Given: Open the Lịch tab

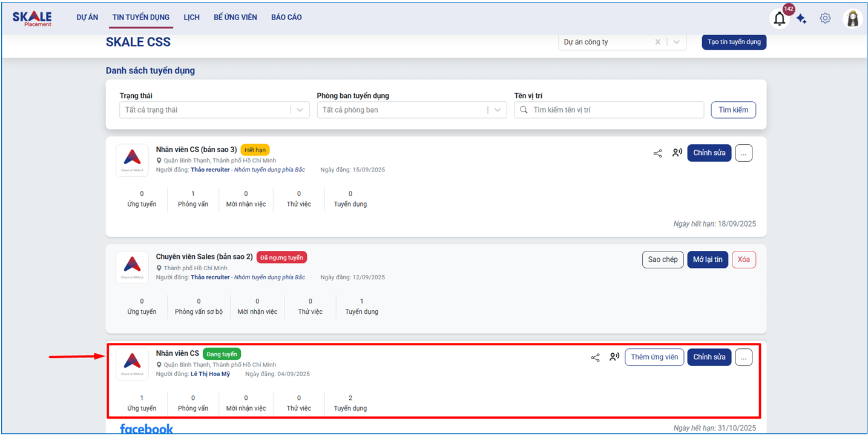Looking at the screenshot, I should coord(191,18).
